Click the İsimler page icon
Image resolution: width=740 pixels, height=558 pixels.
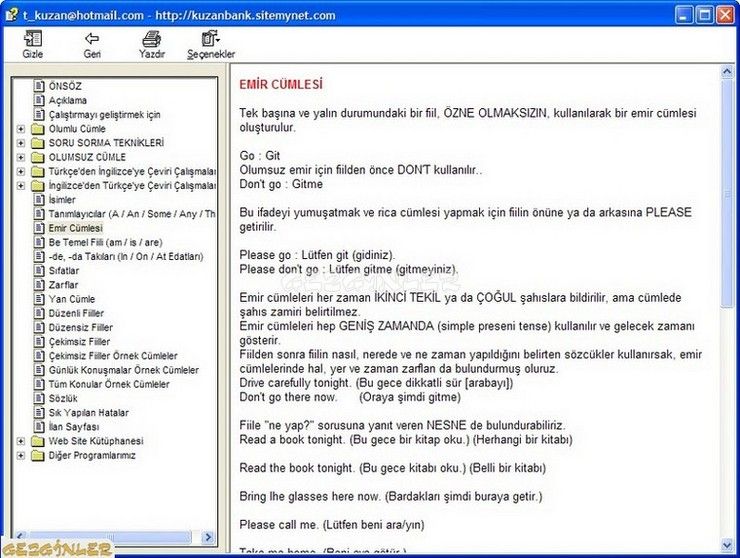[39, 199]
